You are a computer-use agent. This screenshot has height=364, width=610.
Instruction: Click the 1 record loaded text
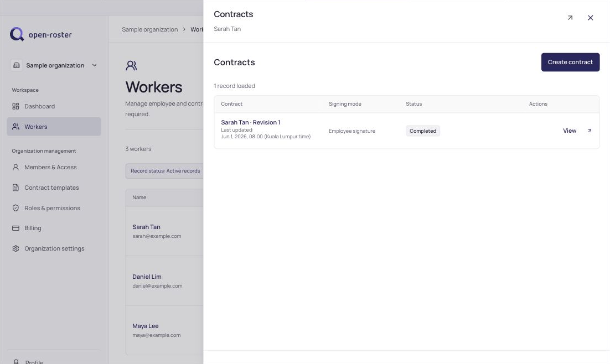click(234, 86)
